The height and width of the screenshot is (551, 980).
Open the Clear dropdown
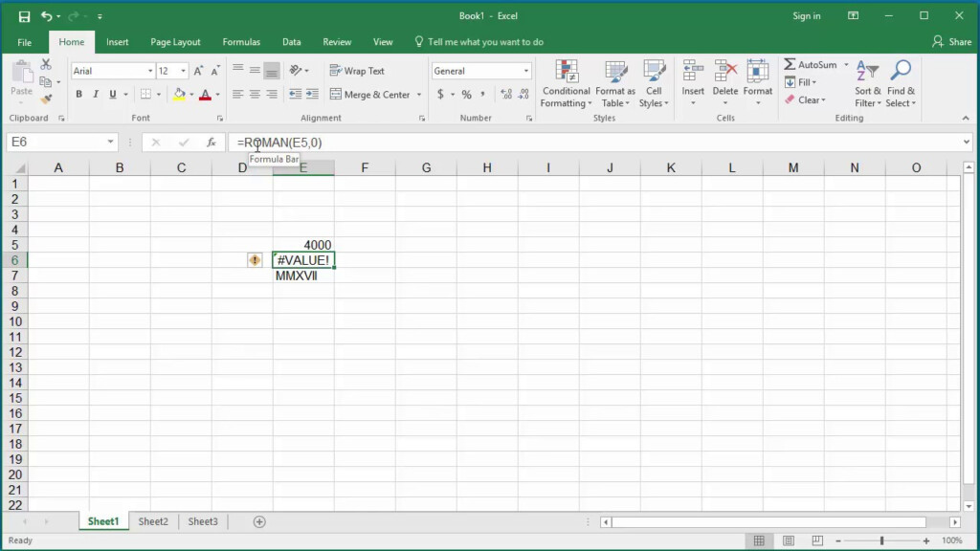(806, 99)
